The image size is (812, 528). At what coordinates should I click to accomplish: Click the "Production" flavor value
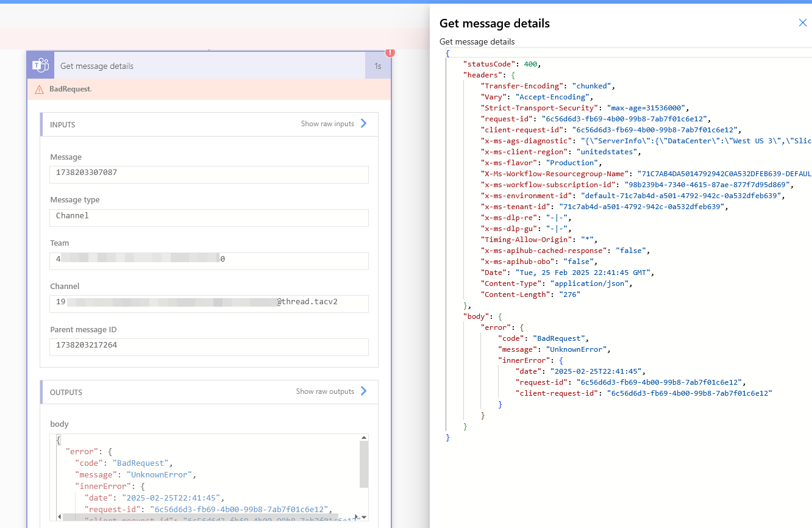tap(573, 163)
